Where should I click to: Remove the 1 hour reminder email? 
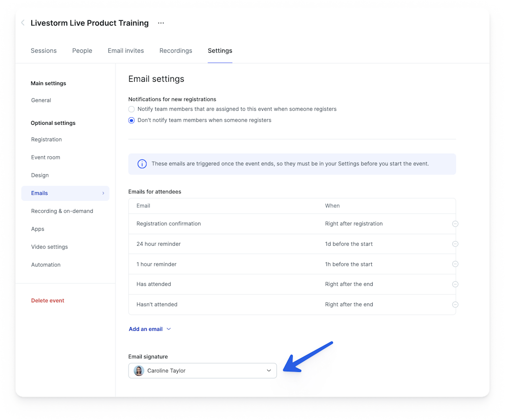pyautogui.click(x=455, y=264)
